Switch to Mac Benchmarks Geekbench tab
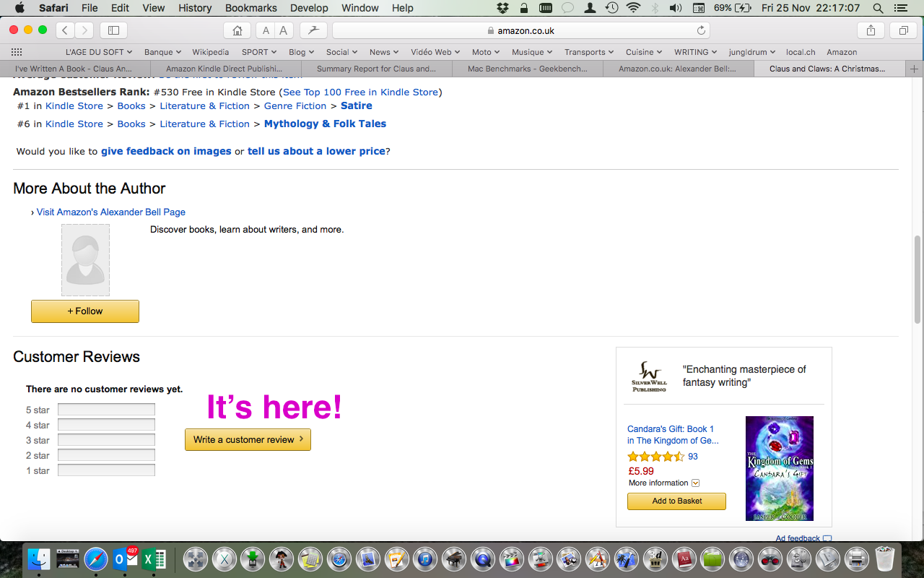Screen dimensions: 924x578 [x=528, y=69]
